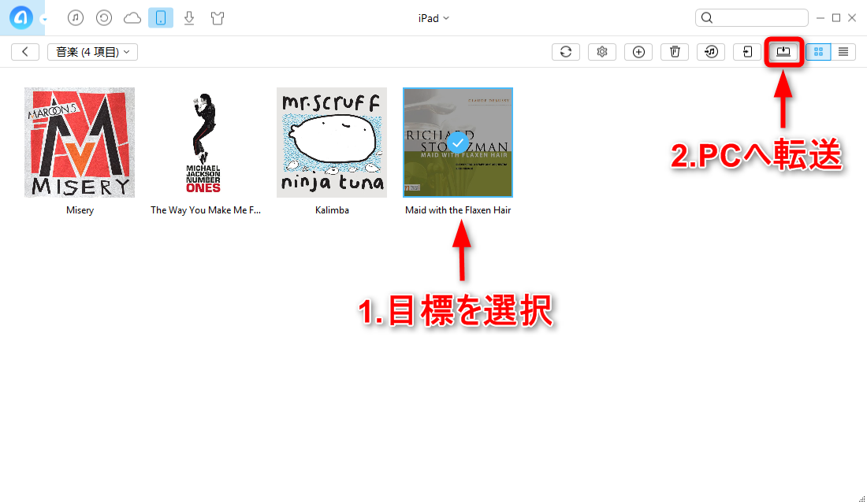
Task: Expand the arrow beside AnyTrans logo
Action: click(x=44, y=20)
